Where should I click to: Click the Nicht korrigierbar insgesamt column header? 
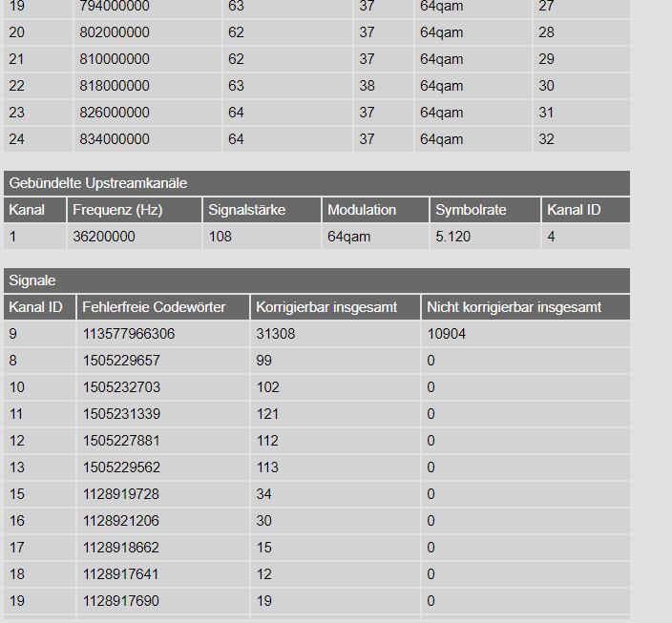tap(526, 307)
